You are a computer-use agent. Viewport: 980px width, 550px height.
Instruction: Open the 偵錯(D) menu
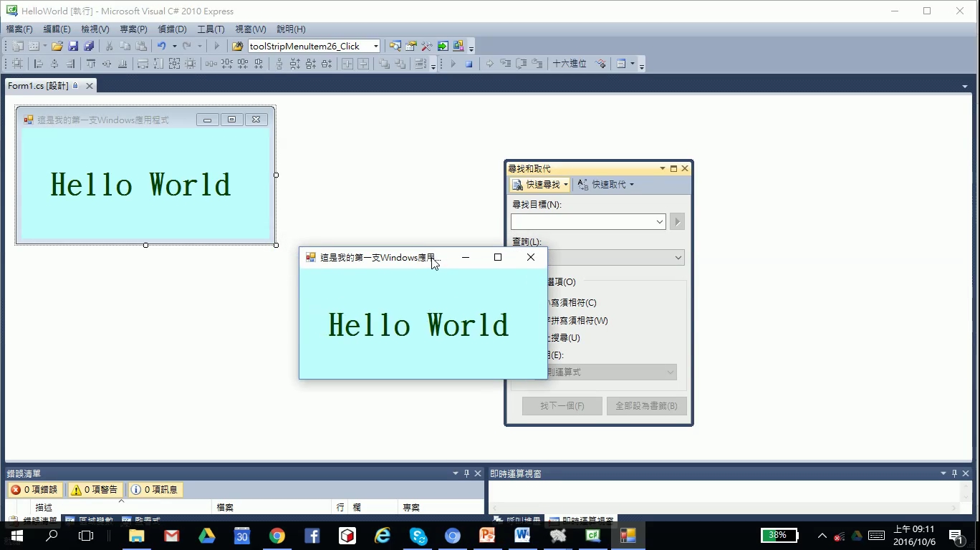172,29
